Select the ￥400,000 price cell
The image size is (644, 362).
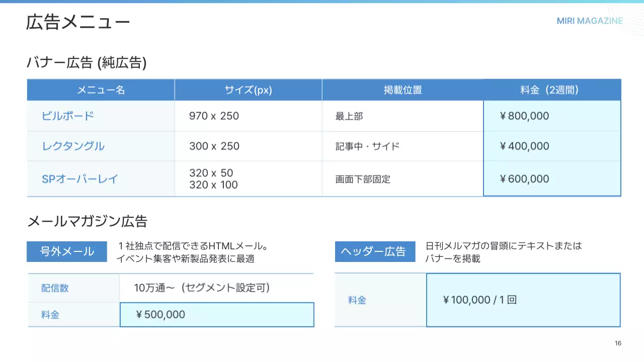552,146
